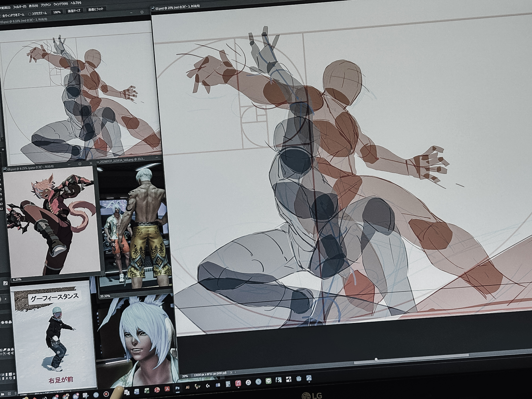Open Logitech G HUB taskbar icon
The width and height of the screenshot is (532, 399).
[x=208, y=386]
